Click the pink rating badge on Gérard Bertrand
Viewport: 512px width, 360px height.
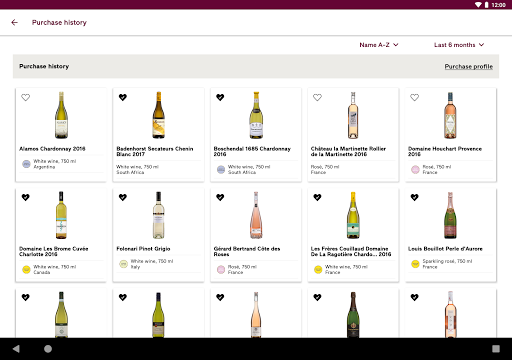point(221,269)
